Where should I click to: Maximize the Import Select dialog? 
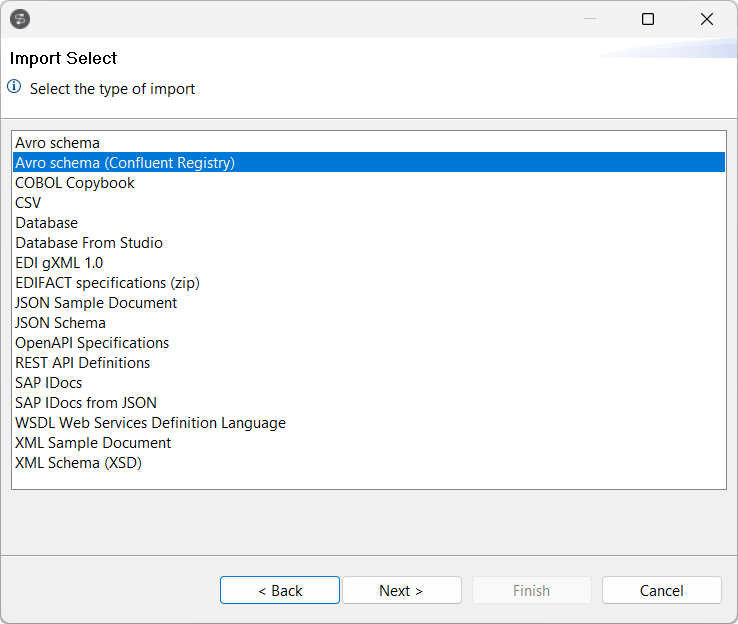tap(648, 19)
